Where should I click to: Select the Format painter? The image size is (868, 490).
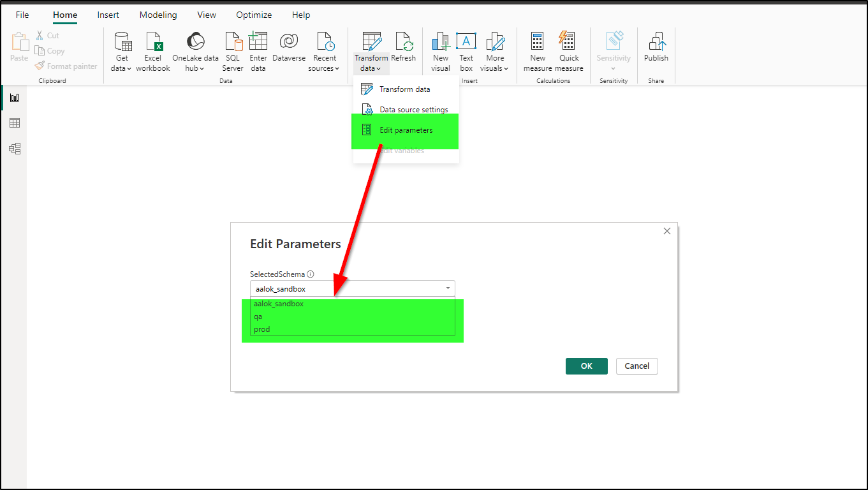click(x=66, y=66)
